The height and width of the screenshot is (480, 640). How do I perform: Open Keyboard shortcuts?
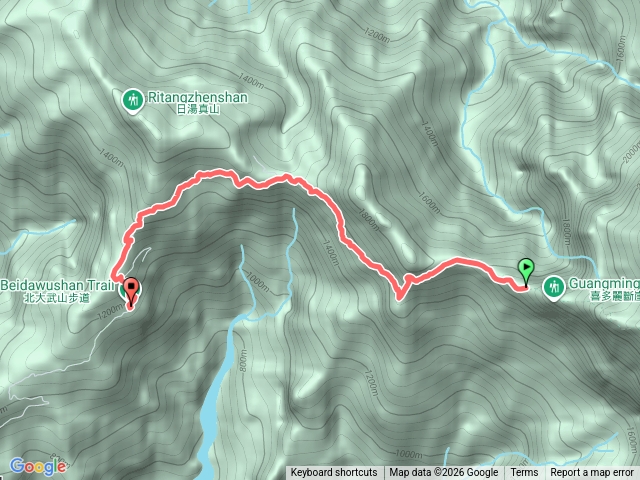(x=334, y=473)
